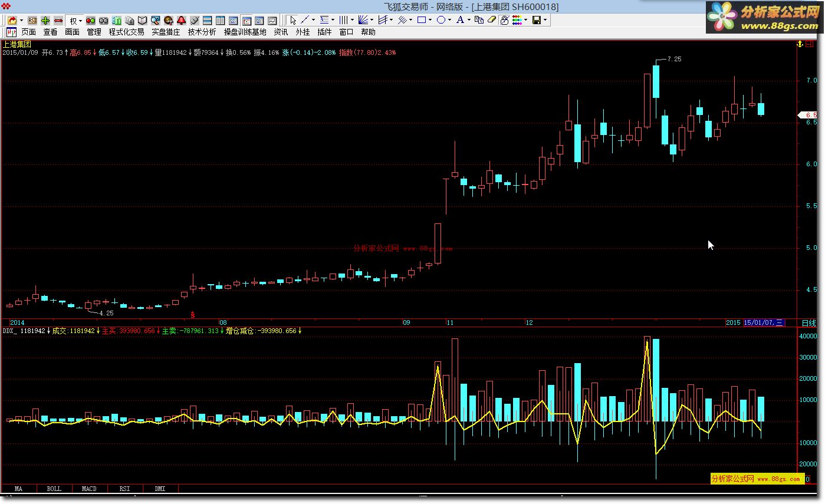
Task: Select the trend line drawing tool
Action: coord(304,20)
